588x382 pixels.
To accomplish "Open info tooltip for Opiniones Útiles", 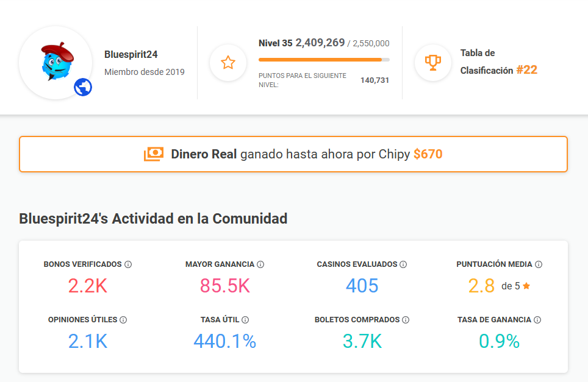I will point(124,319).
